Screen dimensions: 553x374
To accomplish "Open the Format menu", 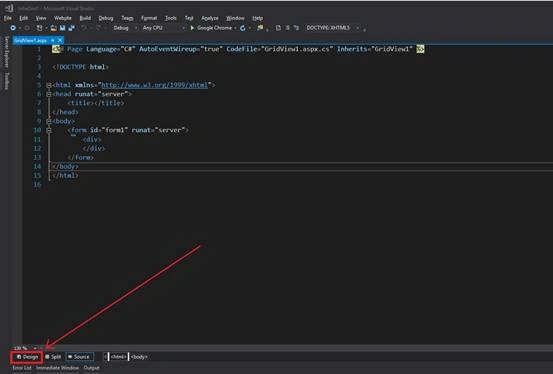I will click(149, 18).
